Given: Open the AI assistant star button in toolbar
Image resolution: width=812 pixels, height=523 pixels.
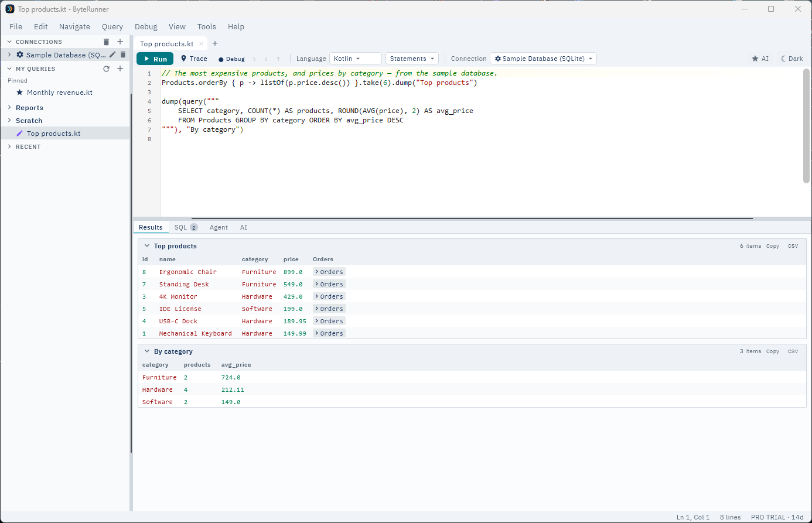Looking at the screenshot, I should coord(760,59).
